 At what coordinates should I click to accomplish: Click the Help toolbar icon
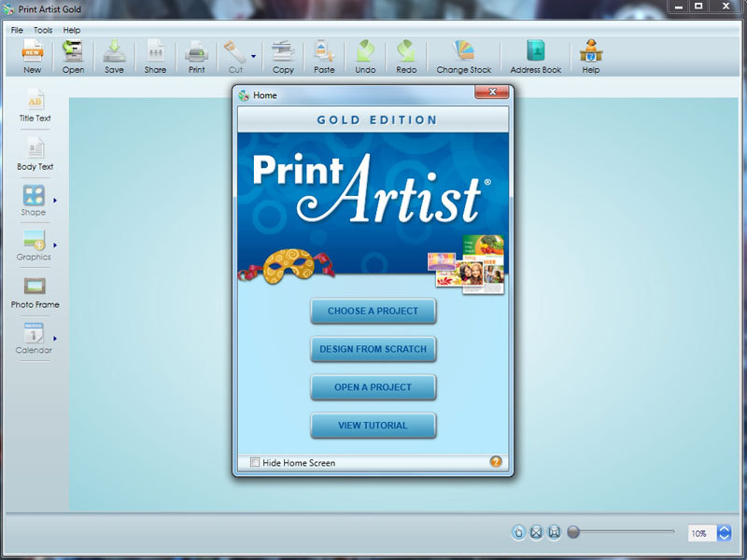coord(591,56)
